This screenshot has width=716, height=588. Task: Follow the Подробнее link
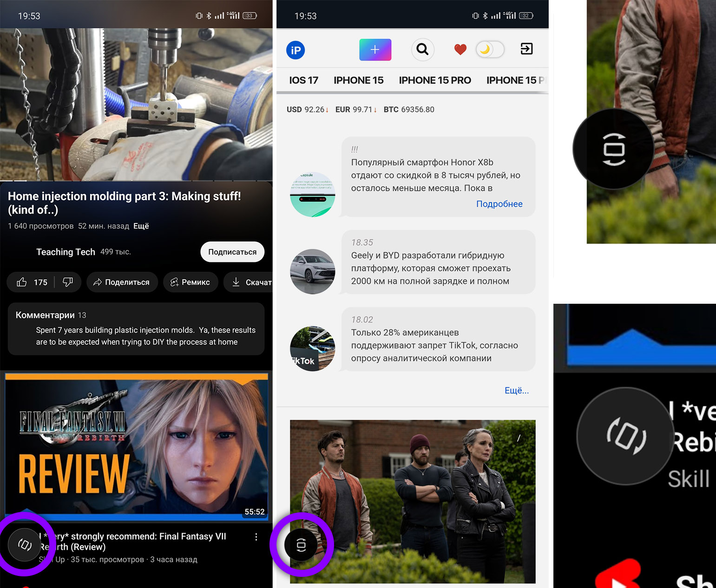tap(499, 204)
